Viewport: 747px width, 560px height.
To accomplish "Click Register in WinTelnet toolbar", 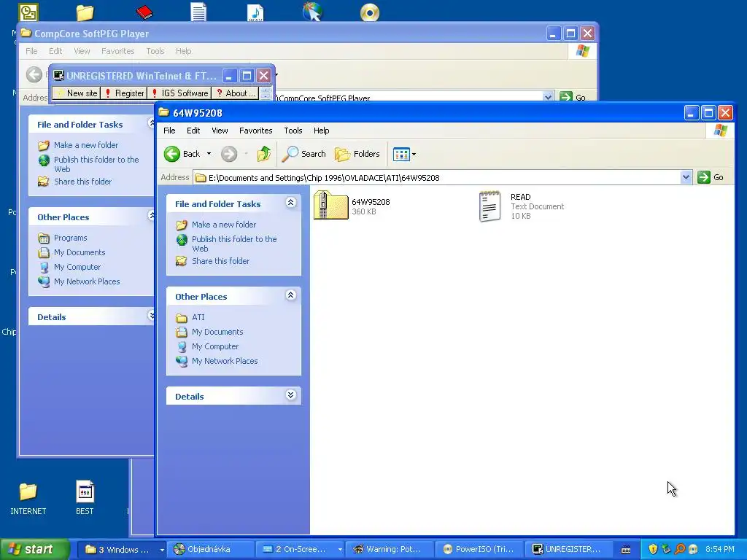I will tap(124, 93).
